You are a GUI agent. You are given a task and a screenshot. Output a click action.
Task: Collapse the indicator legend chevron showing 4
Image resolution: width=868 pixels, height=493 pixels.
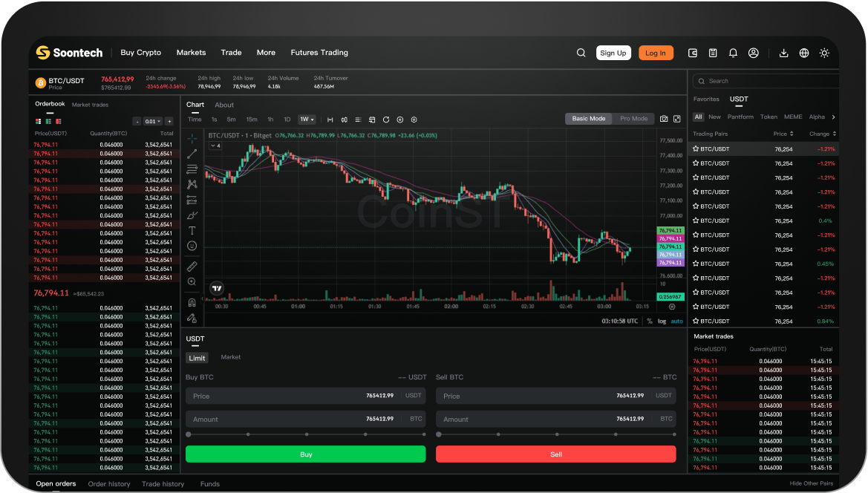click(215, 146)
